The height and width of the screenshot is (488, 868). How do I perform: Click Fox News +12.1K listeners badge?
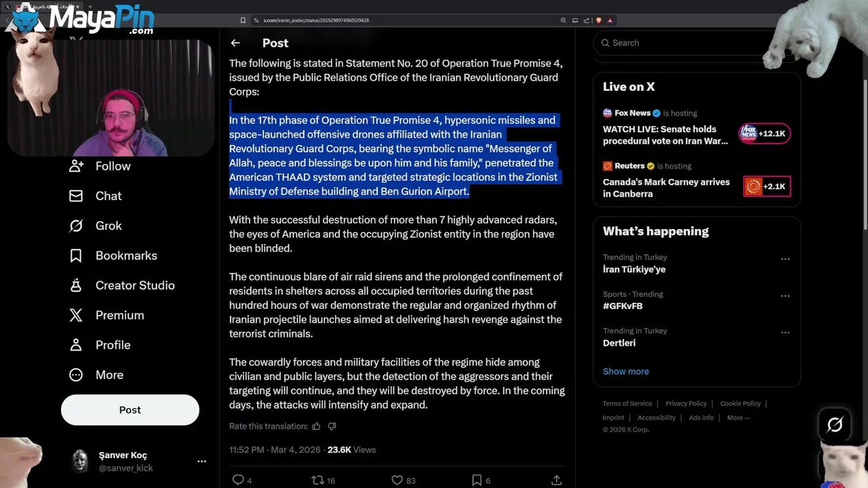pyautogui.click(x=764, y=134)
